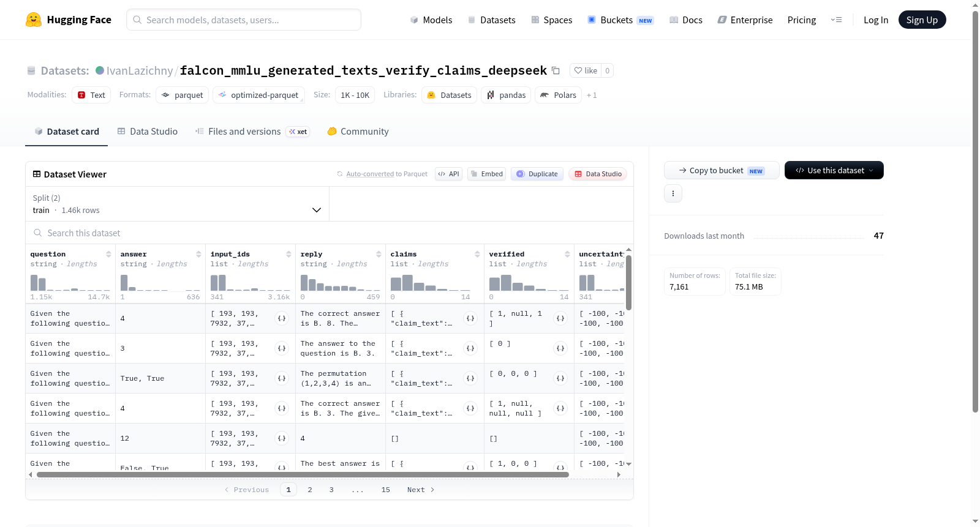This screenshot has width=980, height=527.
Task: Open the three-dot more options button
Action: tap(673, 193)
